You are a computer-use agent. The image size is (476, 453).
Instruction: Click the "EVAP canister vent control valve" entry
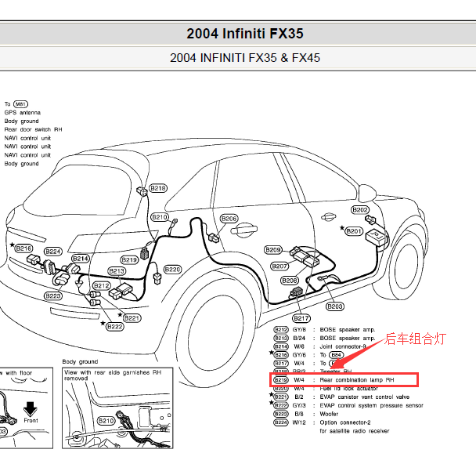(365, 397)
